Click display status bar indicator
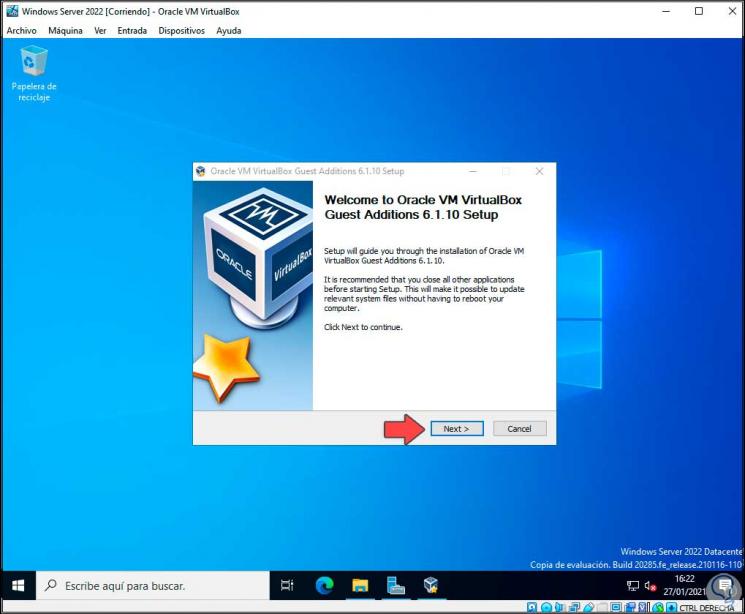Viewport: 745px width, 614px height. 616,607
